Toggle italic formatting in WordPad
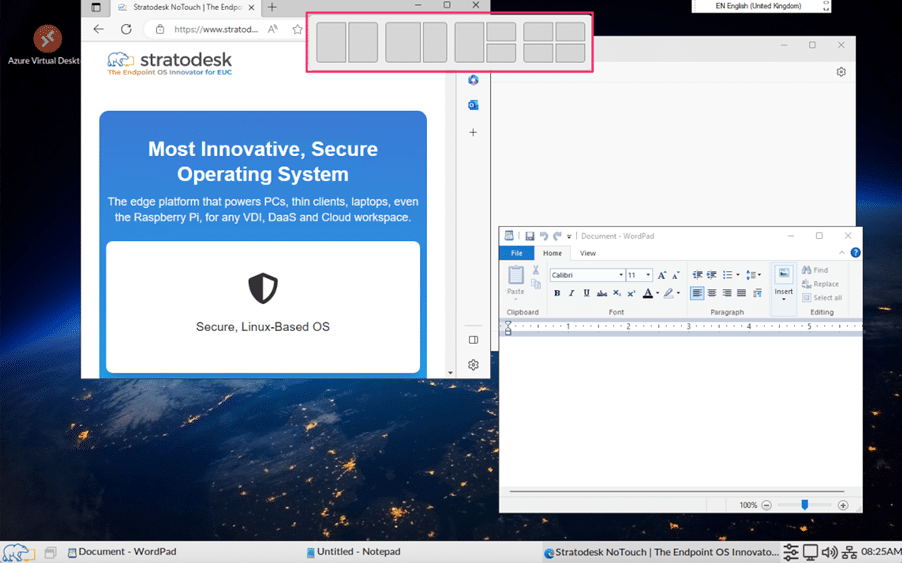Viewport: 902px width, 563px height. [571, 293]
